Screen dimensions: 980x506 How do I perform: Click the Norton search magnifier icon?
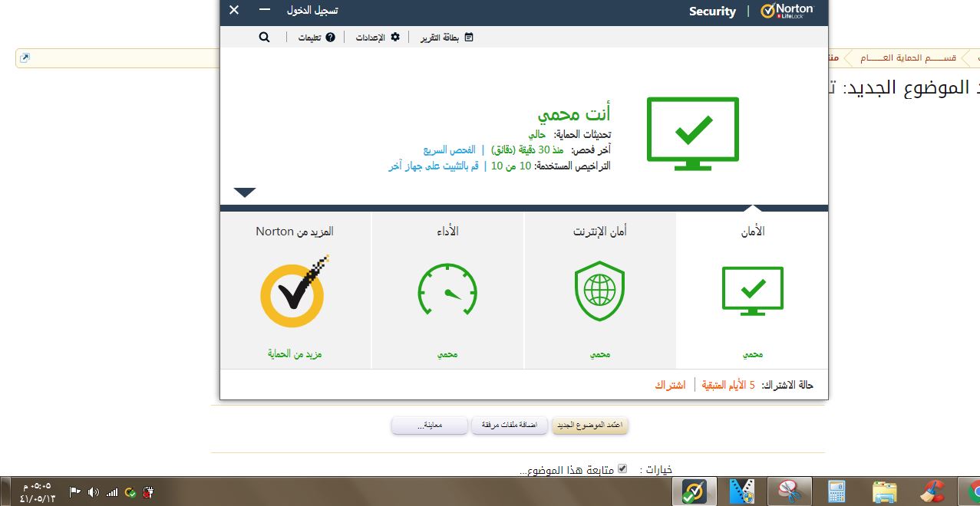pos(265,37)
